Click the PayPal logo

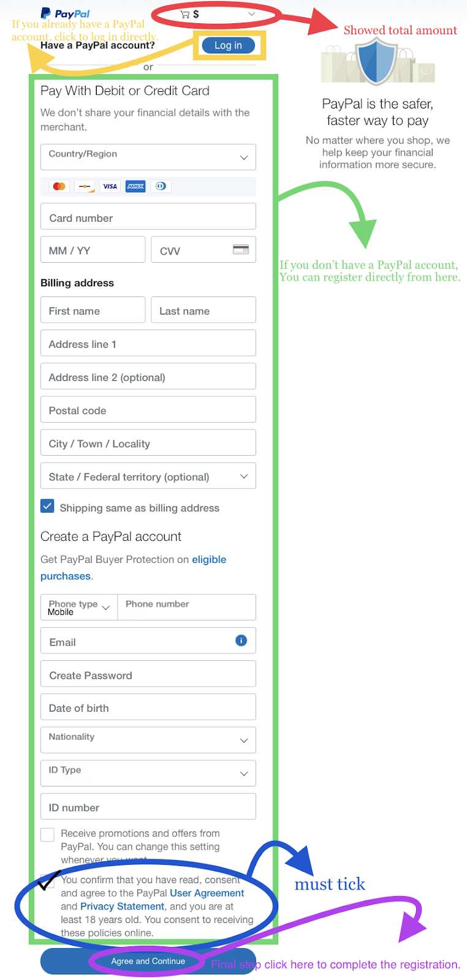pyautogui.click(x=65, y=13)
